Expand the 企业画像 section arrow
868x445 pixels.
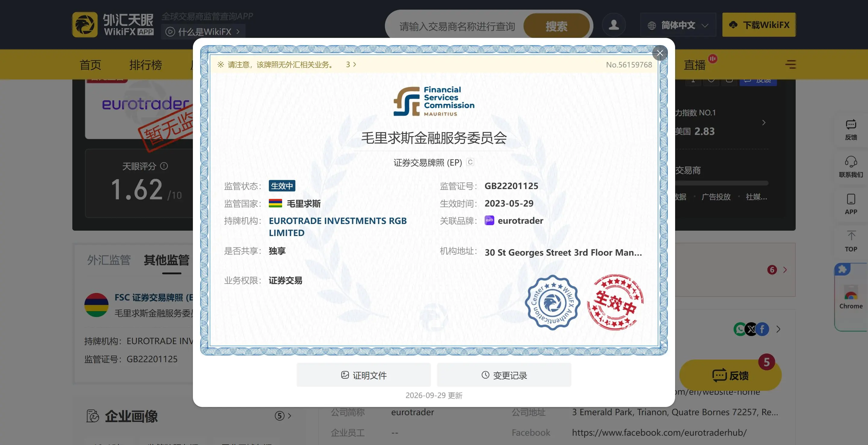point(289,416)
